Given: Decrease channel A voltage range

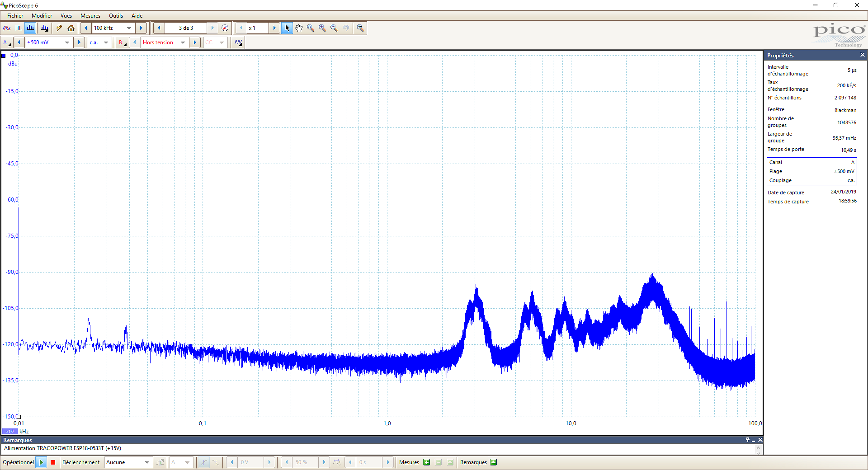Looking at the screenshot, I should tap(19, 42).
